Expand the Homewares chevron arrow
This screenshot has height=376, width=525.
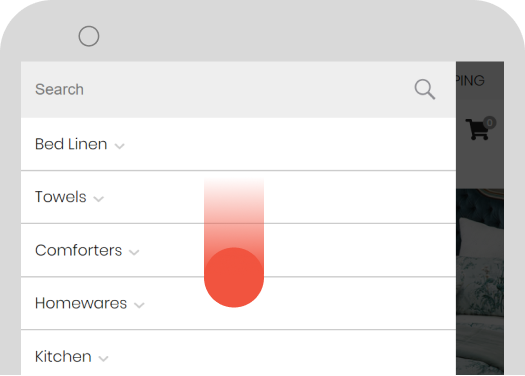139,305
